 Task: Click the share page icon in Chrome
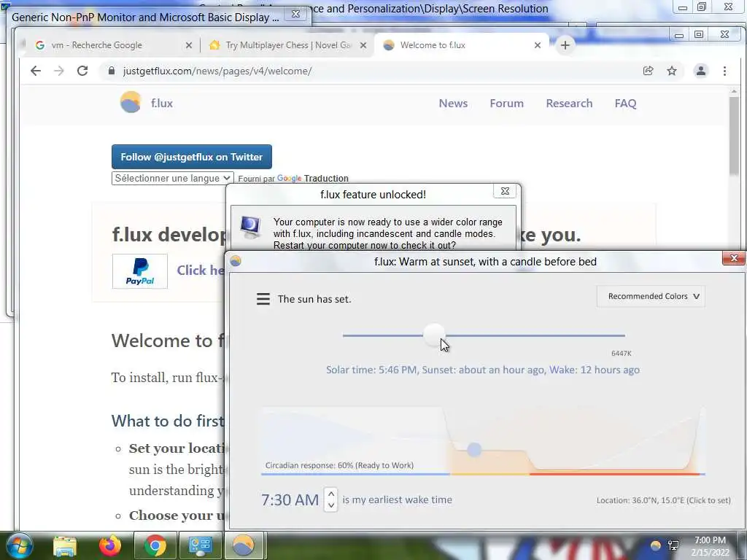pyautogui.click(x=648, y=71)
